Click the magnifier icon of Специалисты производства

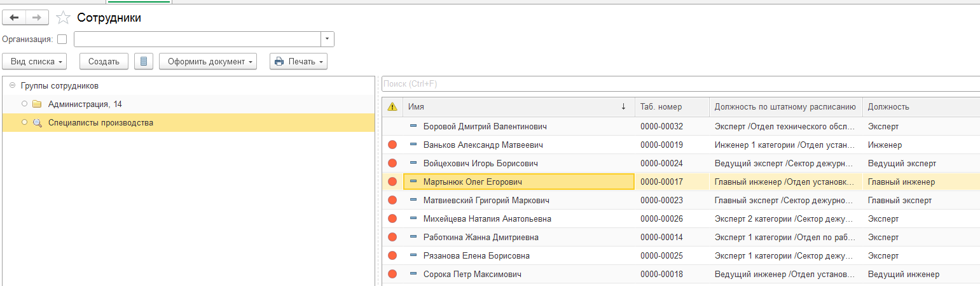(37, 123)
